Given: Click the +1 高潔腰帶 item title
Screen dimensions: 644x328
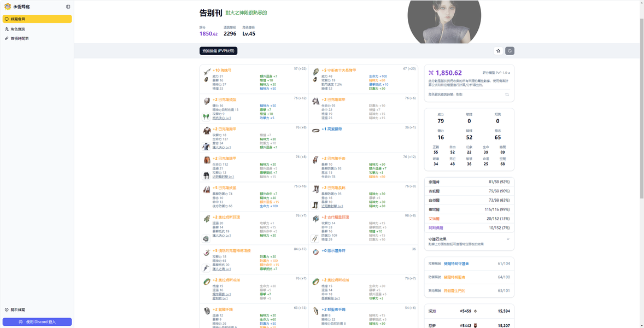Looking at the screenshot, I should click(331, 129).
